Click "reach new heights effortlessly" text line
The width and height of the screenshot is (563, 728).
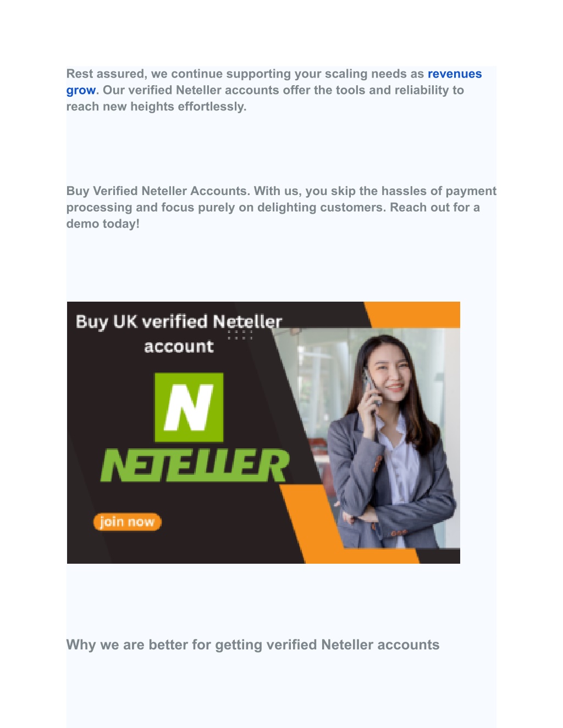(x=156, y=107)
